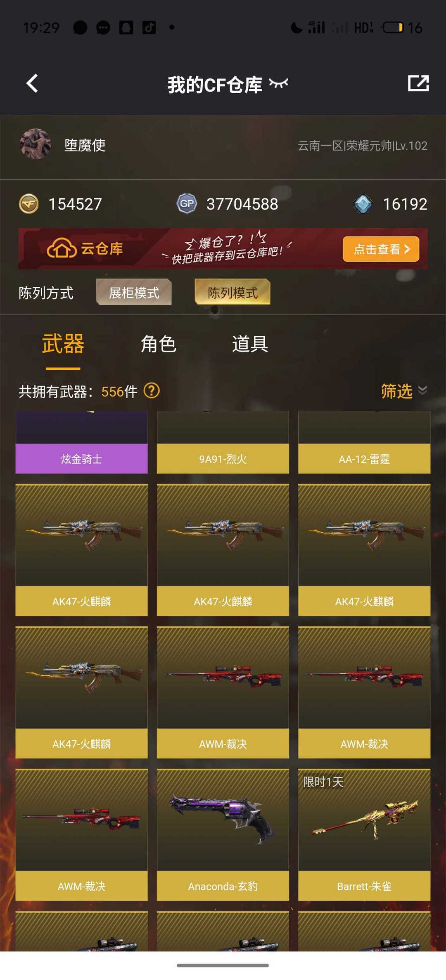Click the GP currency icon
The image size is (446, 980).
tap(187, 203)
